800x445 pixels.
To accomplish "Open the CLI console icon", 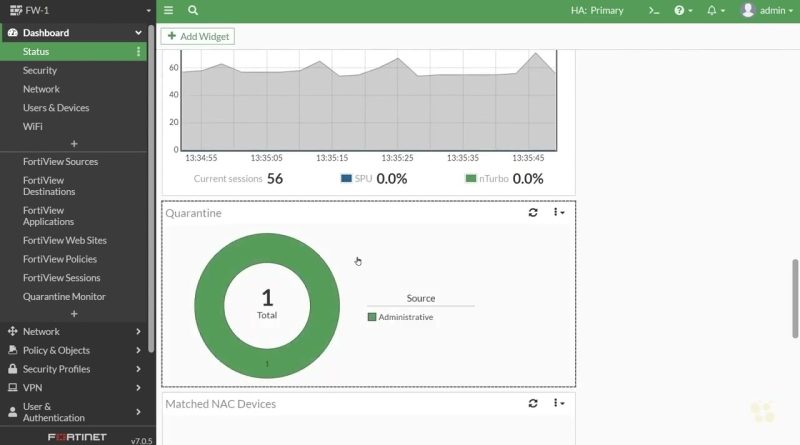I will (654, 10).
